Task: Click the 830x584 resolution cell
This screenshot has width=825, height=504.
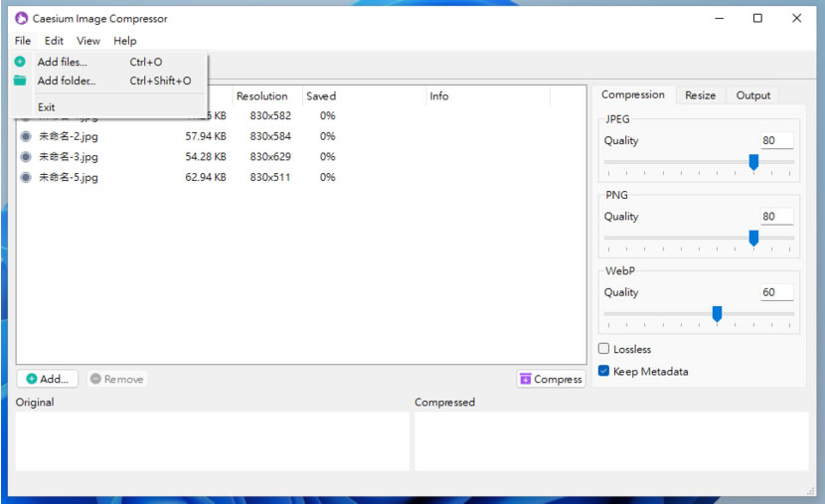Action: [270, 136]
